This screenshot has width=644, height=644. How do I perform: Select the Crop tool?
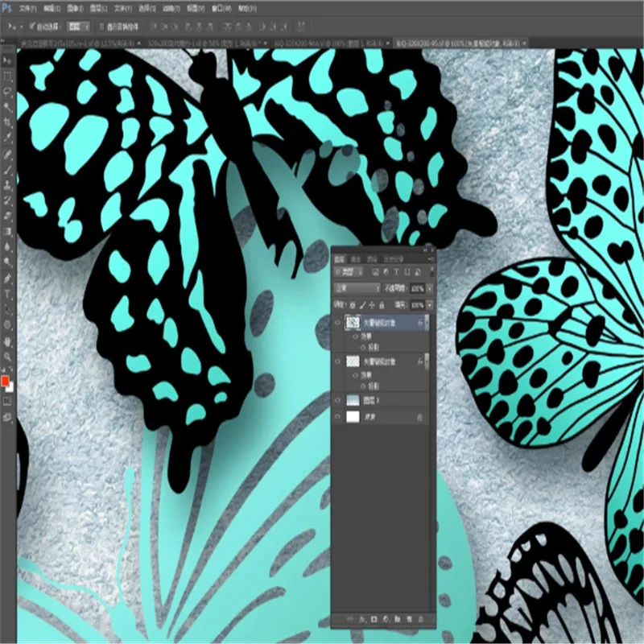point(7,122)
